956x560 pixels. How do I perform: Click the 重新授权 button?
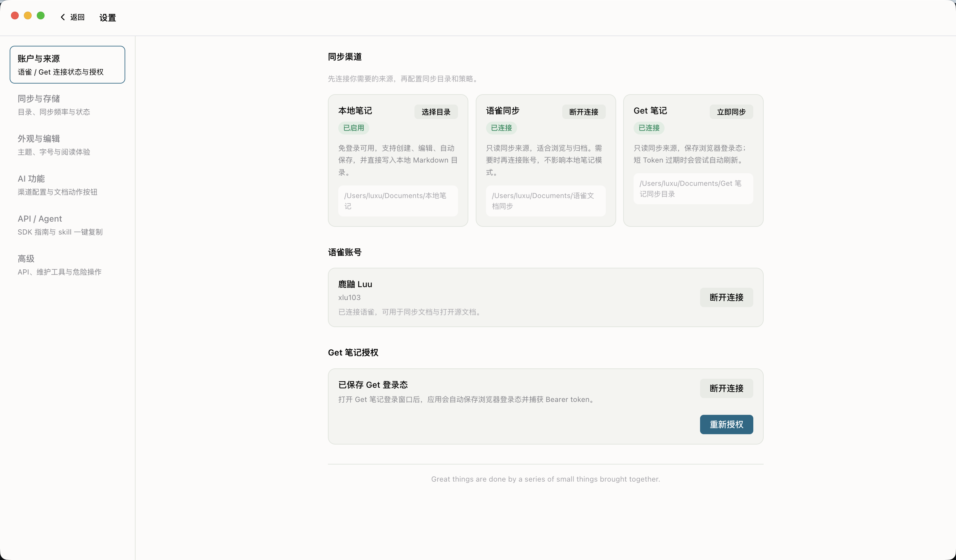point(727,424)
